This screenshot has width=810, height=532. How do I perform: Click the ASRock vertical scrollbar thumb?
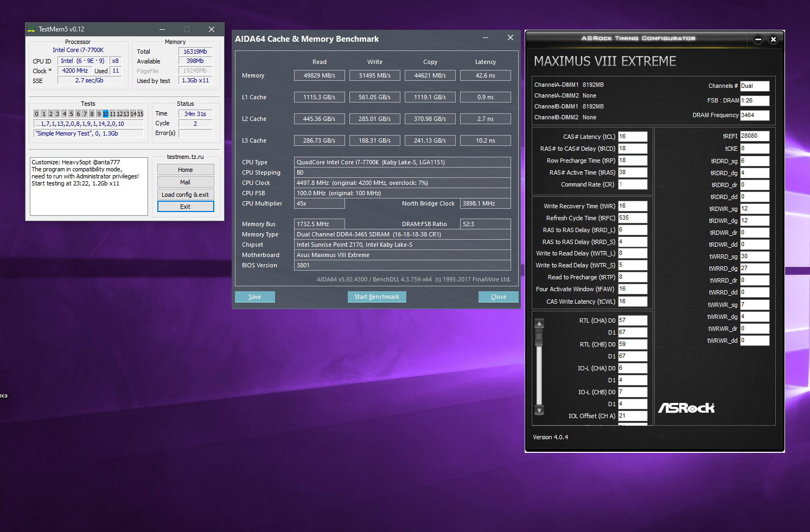click(539, 337)
